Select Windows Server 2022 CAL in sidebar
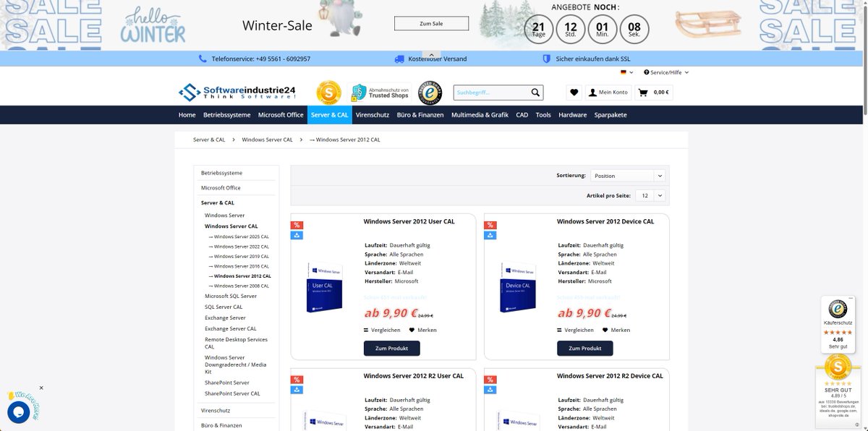 (239, 247)
